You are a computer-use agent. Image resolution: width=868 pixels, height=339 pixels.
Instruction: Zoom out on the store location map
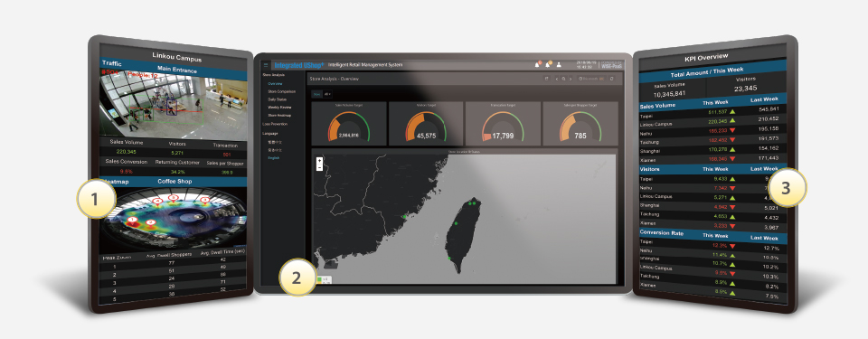pyautogui.click(x=319, y=167)
